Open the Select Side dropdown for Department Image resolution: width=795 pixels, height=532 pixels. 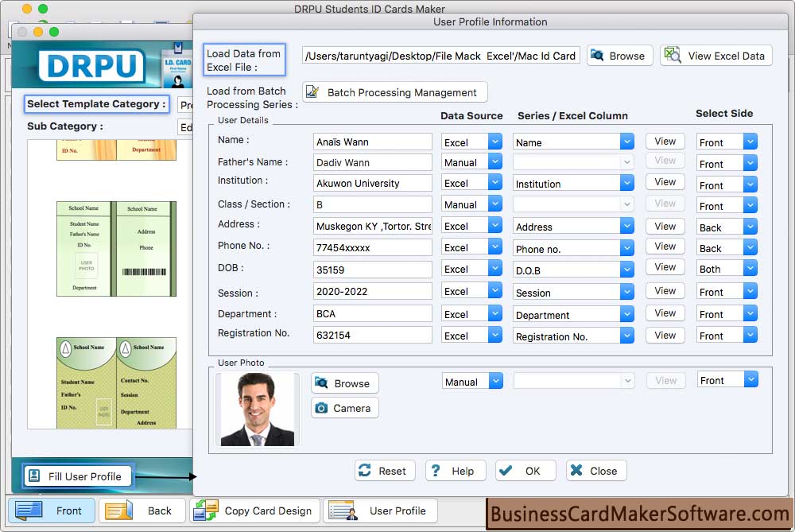point(750,314)
